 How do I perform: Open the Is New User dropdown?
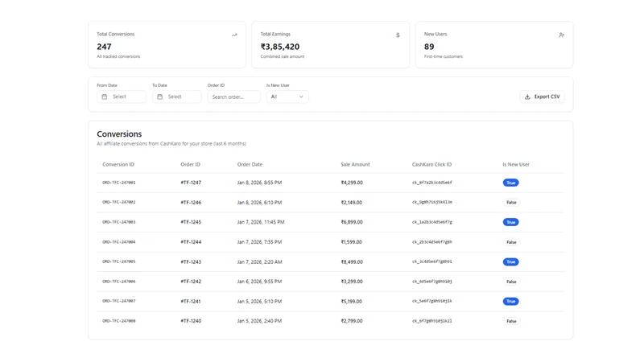click(287, 97)
